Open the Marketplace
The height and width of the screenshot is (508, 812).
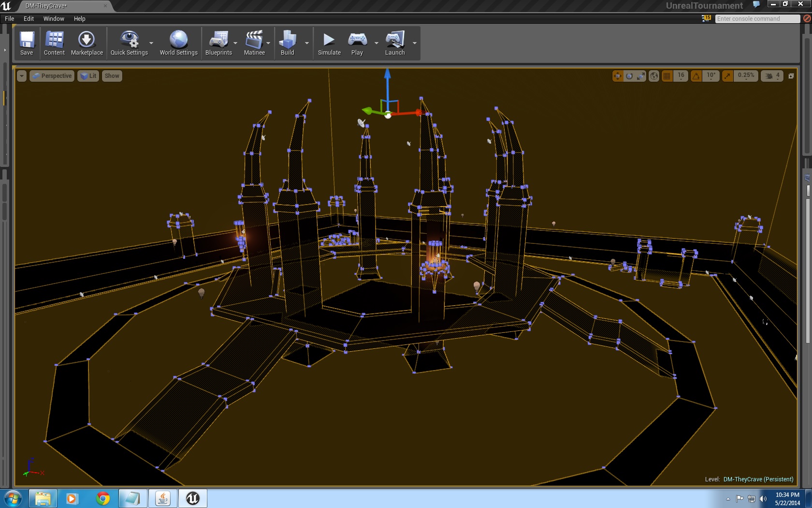[x=87, y=43]
